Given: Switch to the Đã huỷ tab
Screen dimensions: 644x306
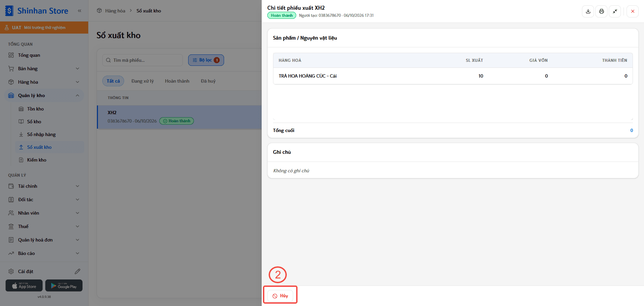Looking at the screenshot, I should coord(208,81).
